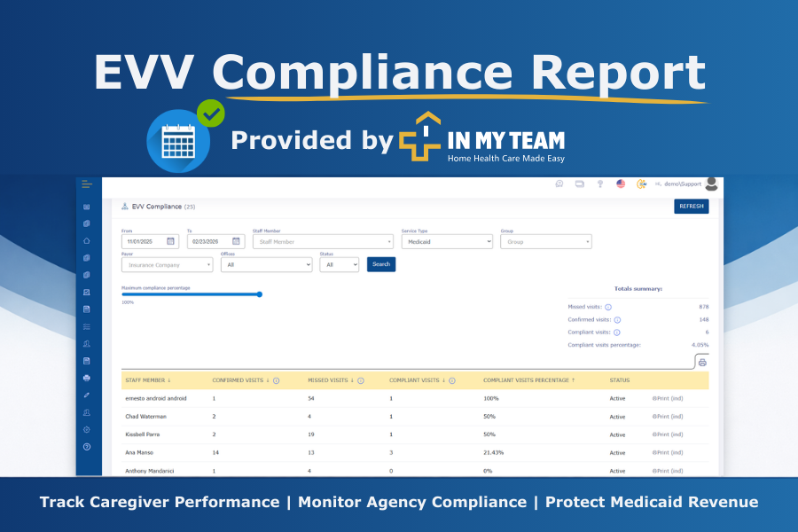Click the Search button
The image size is (798, 532).
pos(381,264)
